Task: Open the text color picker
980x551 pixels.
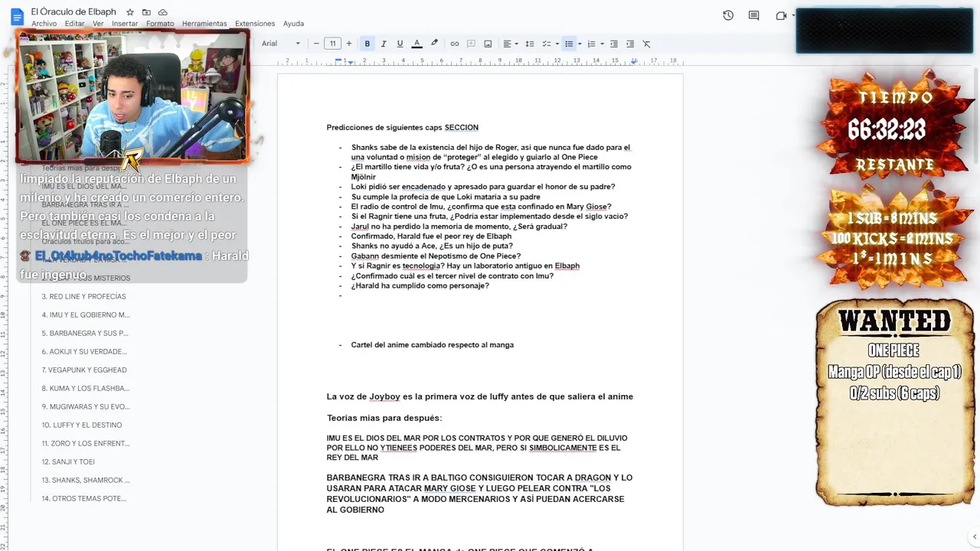Action: pos(416,44)
